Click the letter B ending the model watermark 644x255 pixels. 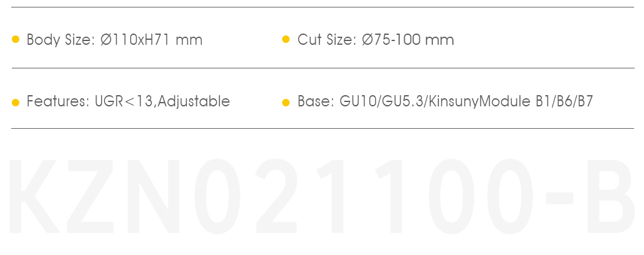[x=611, y=197]
